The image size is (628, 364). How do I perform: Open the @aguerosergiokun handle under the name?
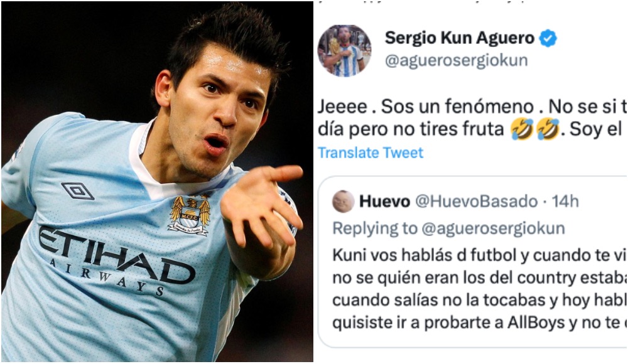pyautogui.click(x=456, y=60)
